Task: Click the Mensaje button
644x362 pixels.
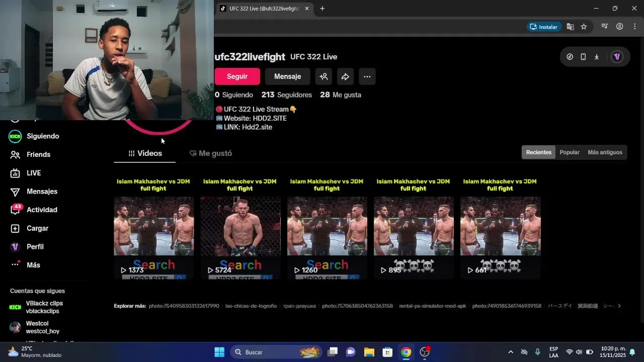Action: (x=287, y=76)
